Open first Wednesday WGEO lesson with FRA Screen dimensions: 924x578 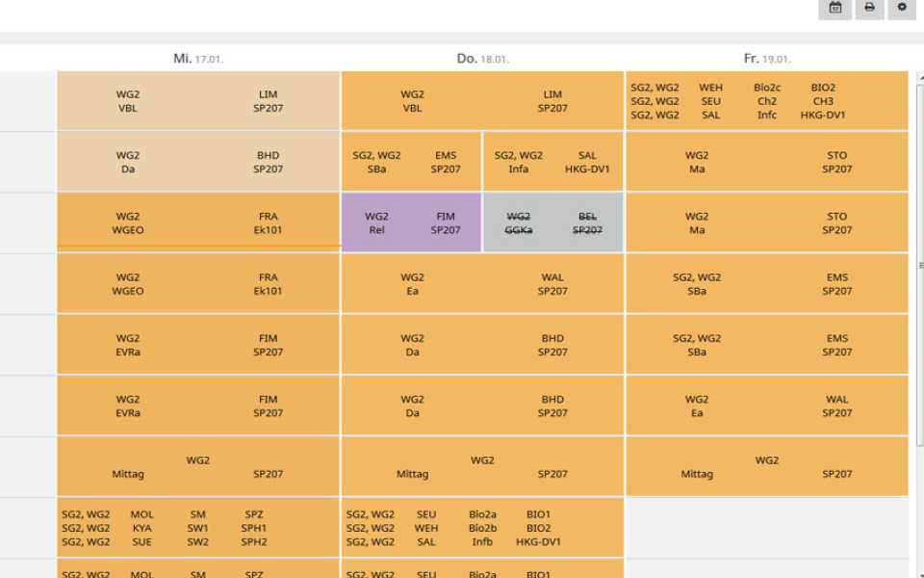[198, 223]
